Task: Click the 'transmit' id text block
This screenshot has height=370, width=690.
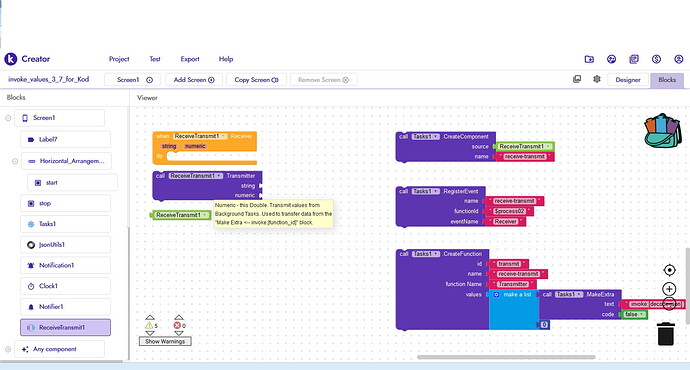Action: tap(509, 264)
